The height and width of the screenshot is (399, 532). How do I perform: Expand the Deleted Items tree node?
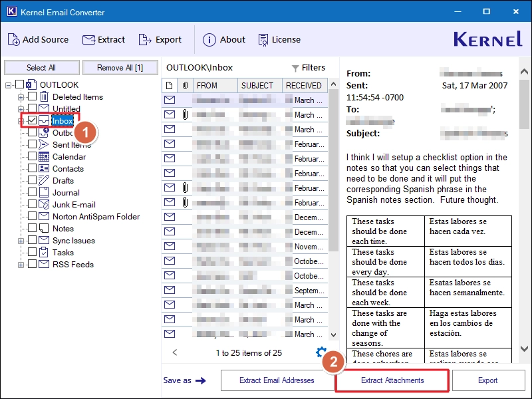[x=21, y=97]
